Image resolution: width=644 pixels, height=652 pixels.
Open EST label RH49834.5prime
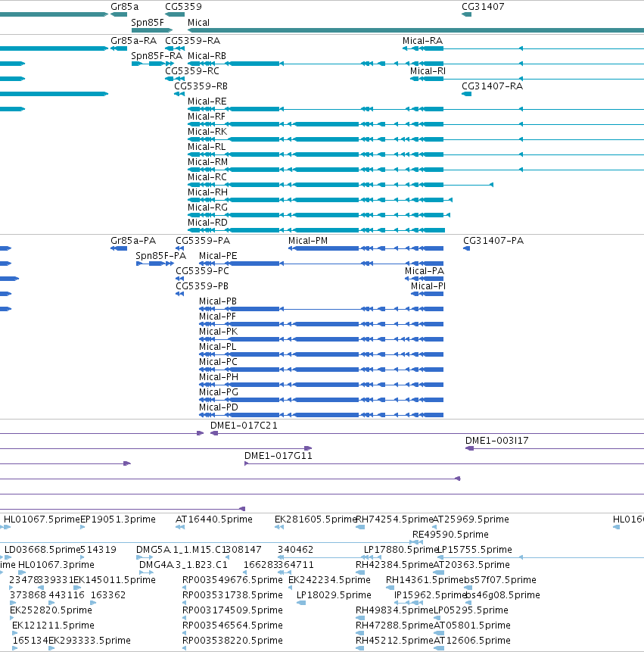coord(394,610)
